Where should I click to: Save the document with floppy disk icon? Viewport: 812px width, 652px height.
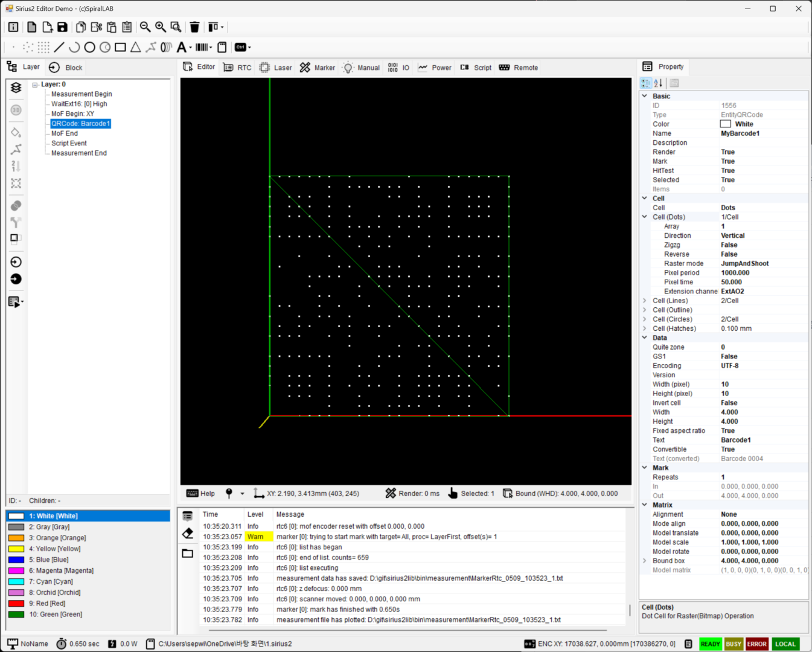[x=62, y=27]
